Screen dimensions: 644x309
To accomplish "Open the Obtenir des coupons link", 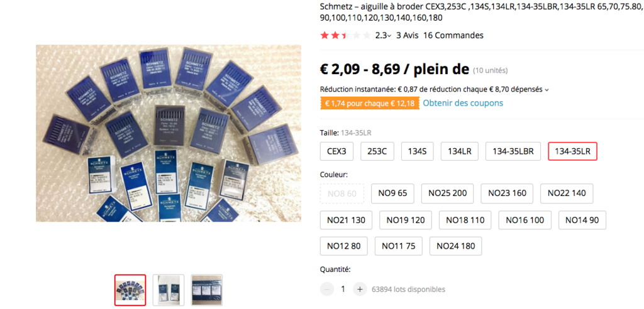I will coord(463,103).
